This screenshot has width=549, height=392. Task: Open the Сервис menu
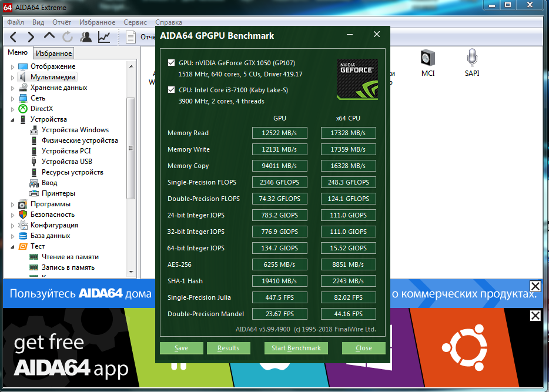135,22
